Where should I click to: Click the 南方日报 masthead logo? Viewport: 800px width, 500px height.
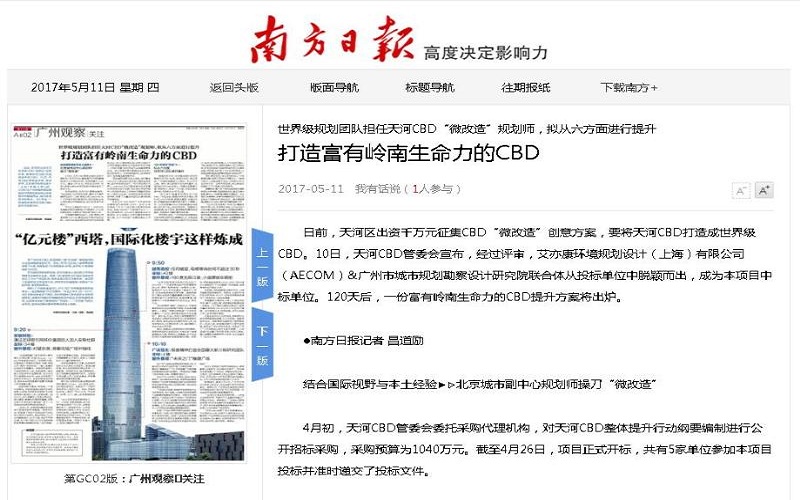[x=330, y=40]
